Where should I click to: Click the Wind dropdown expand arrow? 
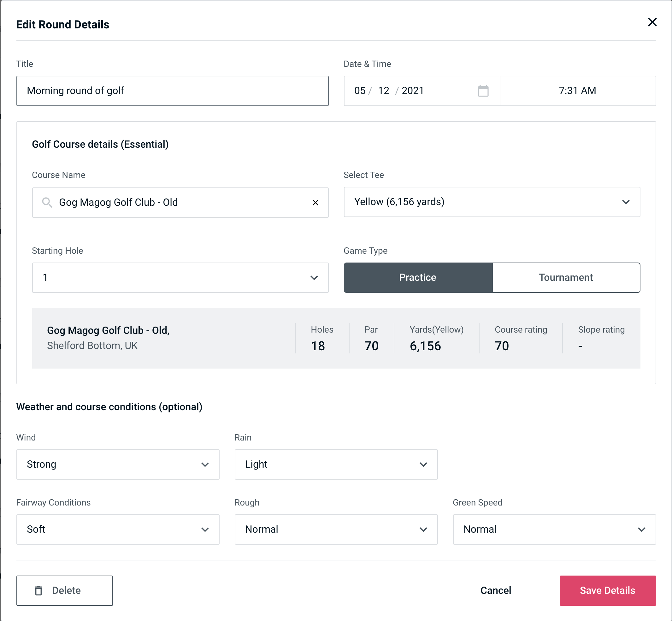(206, 464)
